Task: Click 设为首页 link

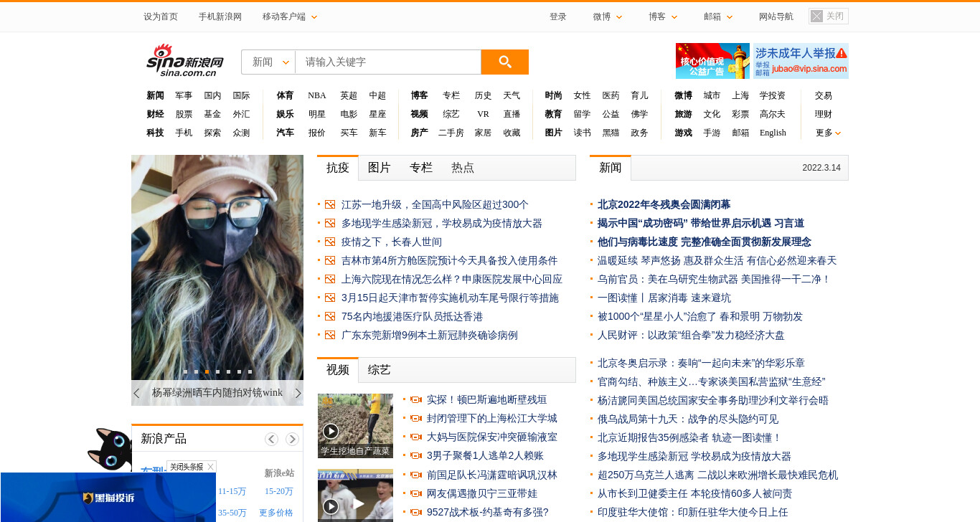Action: click(161, 16)
